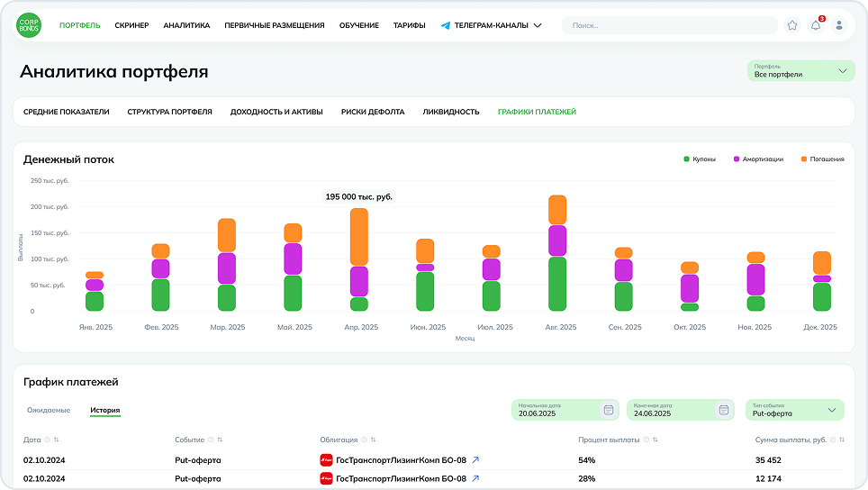868x490 pixels.
Task: Click the Corp Bonds logo
Action: [29, 25]
